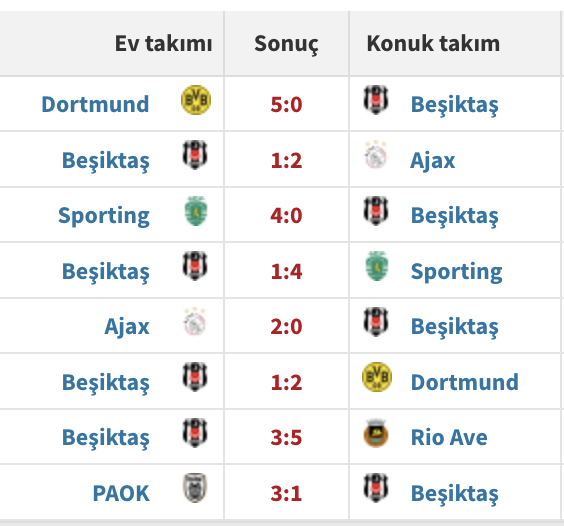Open the 5:0 match result

click(x=286, y=104)
